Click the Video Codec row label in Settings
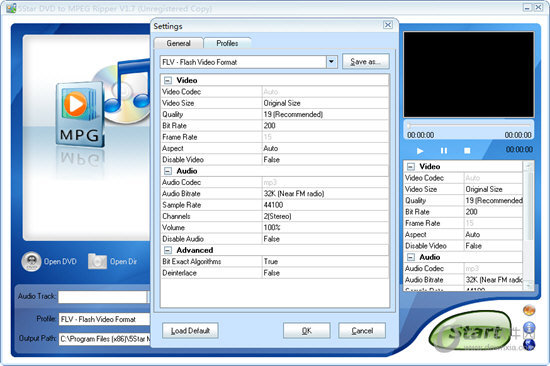Screen dimensions: 550x366 coord(181,92)
